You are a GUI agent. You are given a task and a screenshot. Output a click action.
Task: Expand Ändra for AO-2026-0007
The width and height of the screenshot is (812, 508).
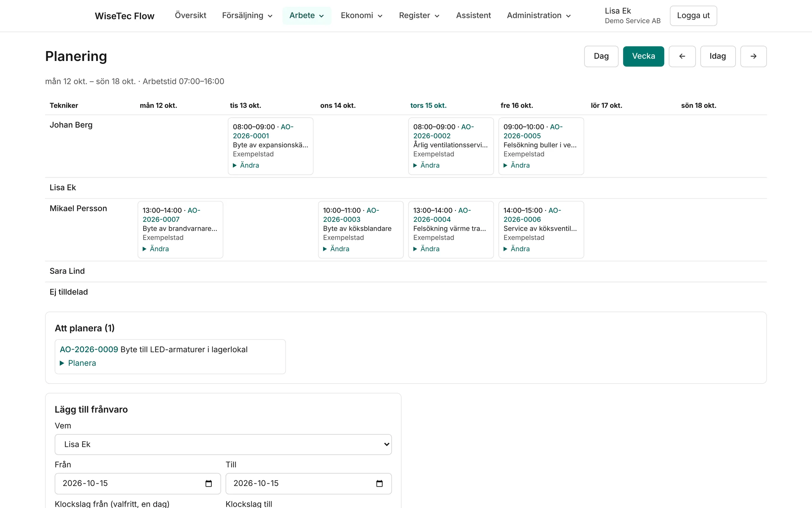click(156, 249)
